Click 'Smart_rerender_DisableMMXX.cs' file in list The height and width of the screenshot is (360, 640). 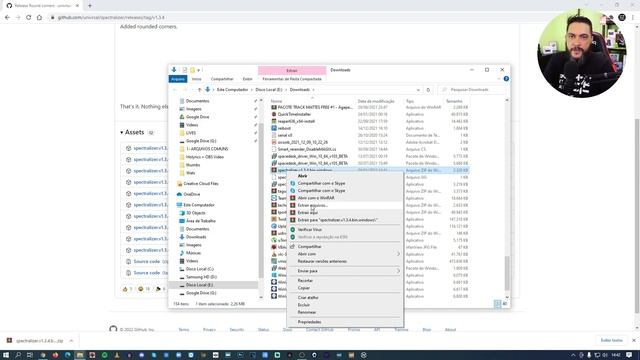pos(307,149)
